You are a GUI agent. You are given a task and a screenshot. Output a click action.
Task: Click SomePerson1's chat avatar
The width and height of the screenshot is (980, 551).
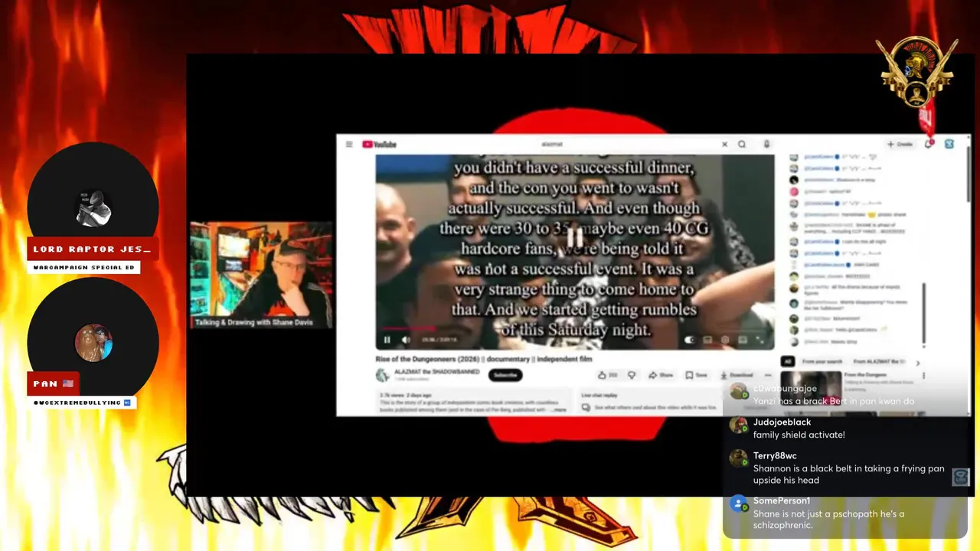(738, 504)
